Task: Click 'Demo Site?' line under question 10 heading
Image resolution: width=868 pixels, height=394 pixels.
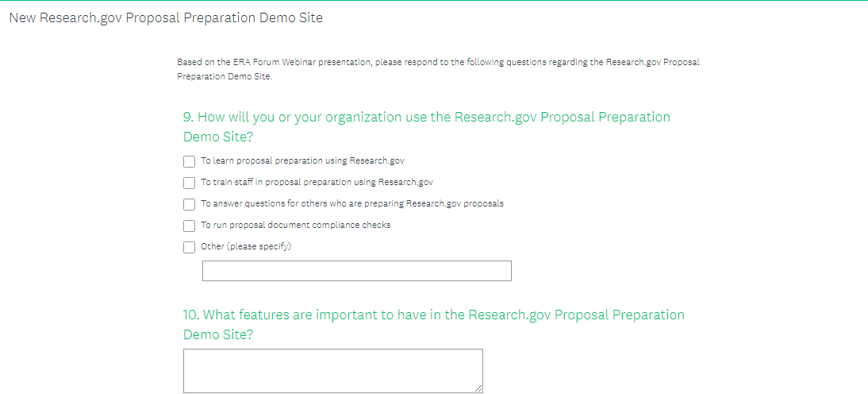Action: [x=218, y=334]
